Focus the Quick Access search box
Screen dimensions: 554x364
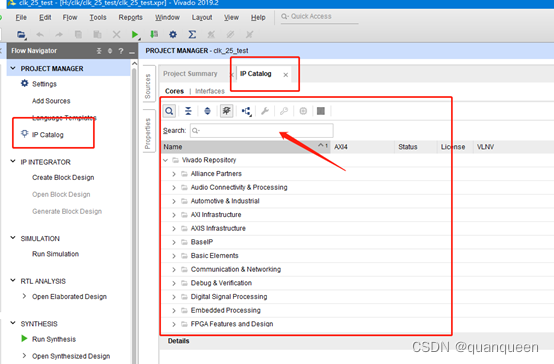point(319,17)
